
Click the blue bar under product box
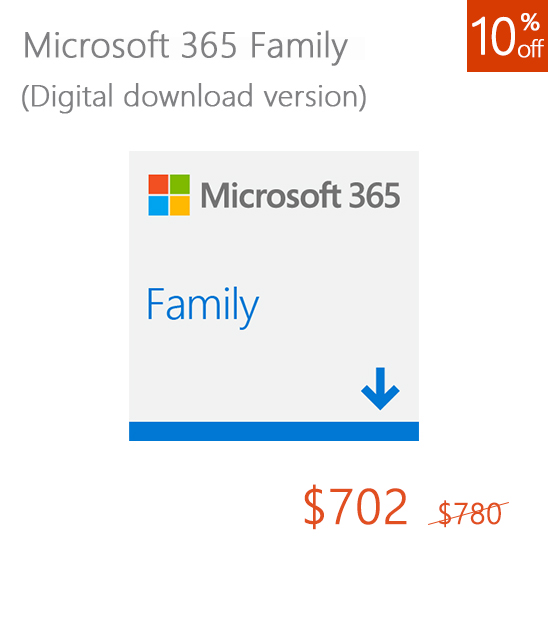(274, 431)
